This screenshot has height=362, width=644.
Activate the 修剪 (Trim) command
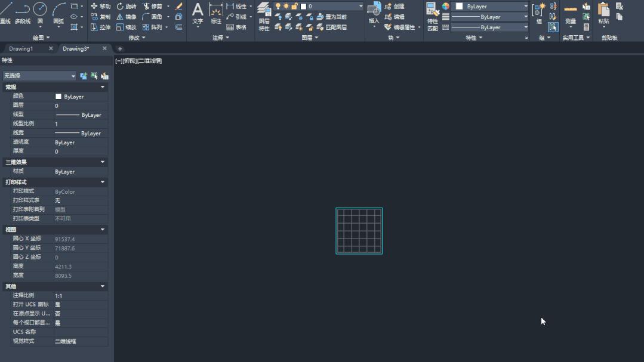click(x=152, y=6)
